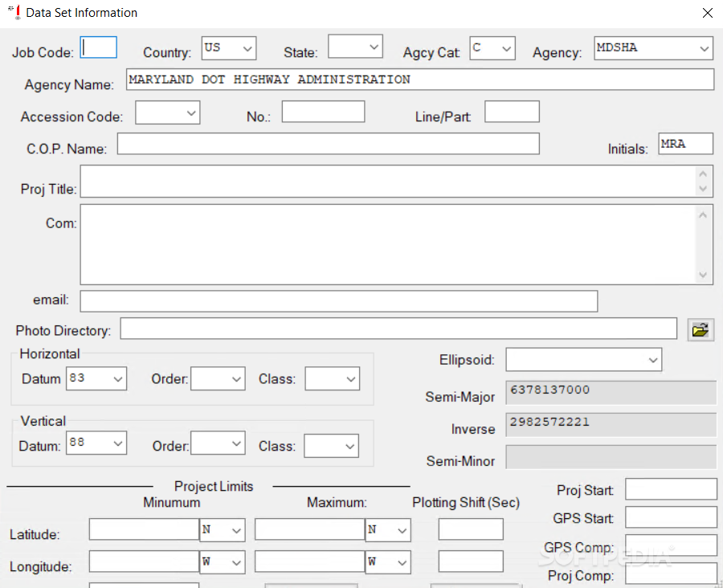The height and width of the screenshot is (588, 723).
Task: Click the Semi-Minor field
Action: (611, 457)
